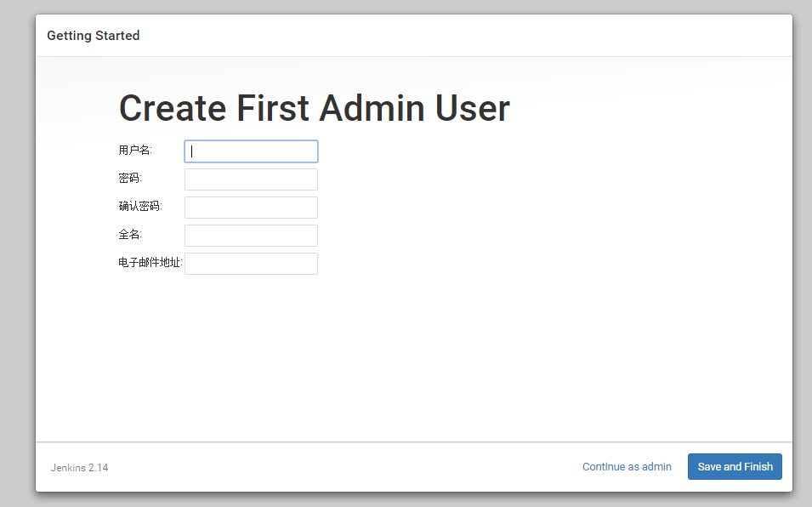Viewport: 812px width, 507px height.
Task: Click the Create First Admin User heading
Action: pos(315,108)
